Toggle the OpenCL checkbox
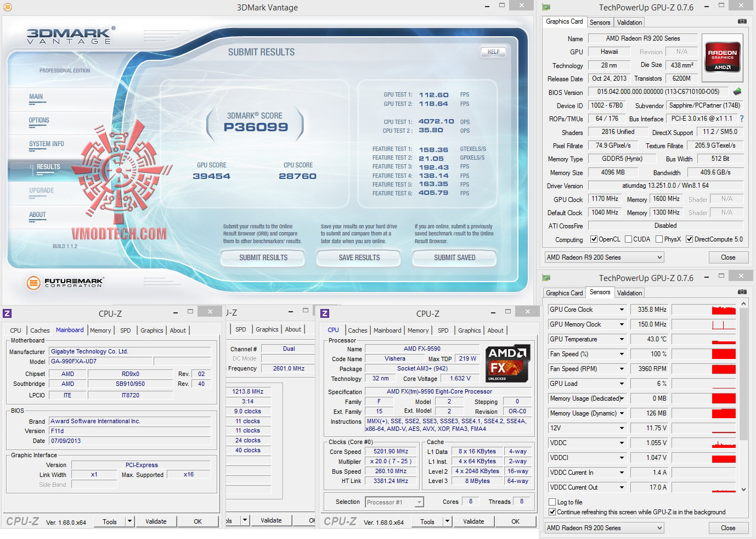The width and height of the screenshot is (756, 539). coord(594,239)
